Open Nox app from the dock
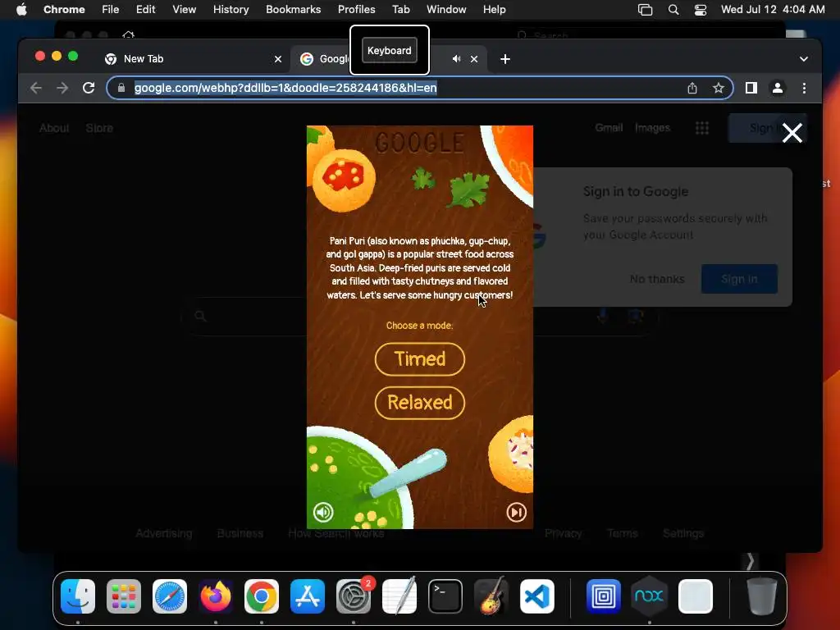 coord(650,596)
